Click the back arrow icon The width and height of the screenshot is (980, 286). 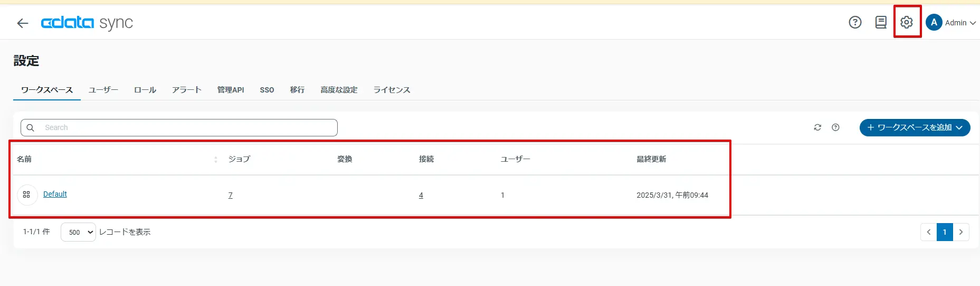pos(22,23)
